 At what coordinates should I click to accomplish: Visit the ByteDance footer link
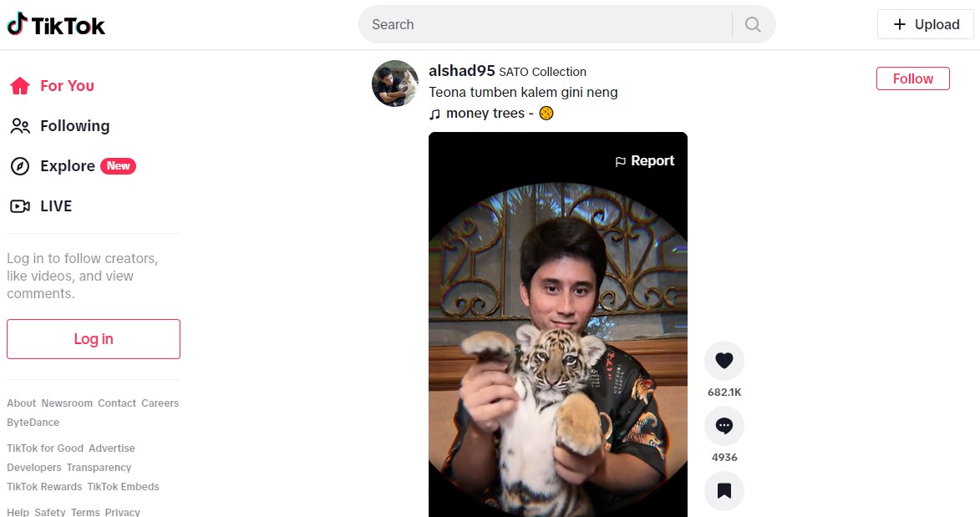coord(33,422)
